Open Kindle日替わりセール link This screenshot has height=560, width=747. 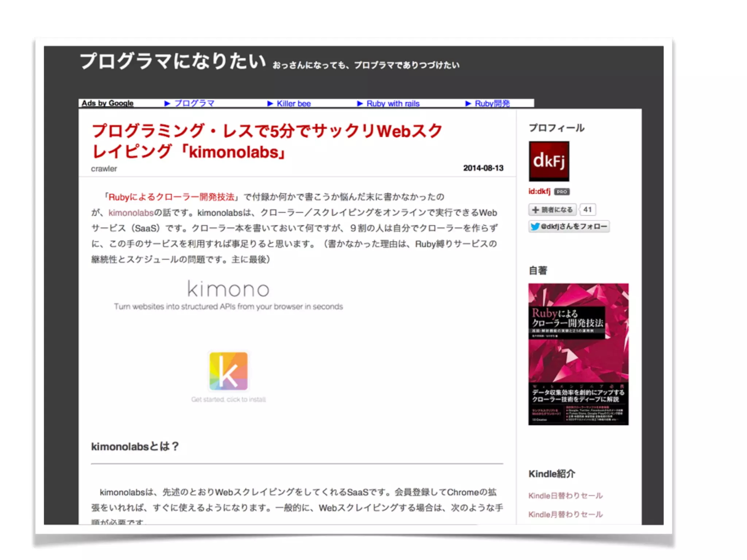[565, 496]
